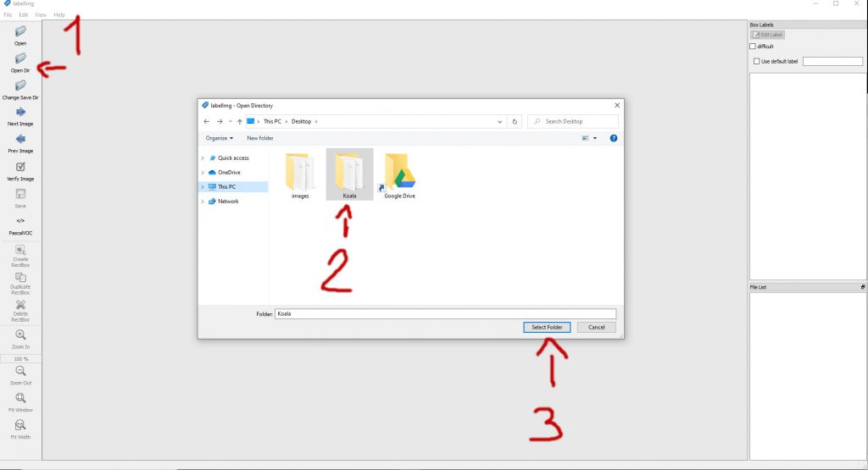868x470 pixels.
Task: Open the File menu
Action: point(8,15)
